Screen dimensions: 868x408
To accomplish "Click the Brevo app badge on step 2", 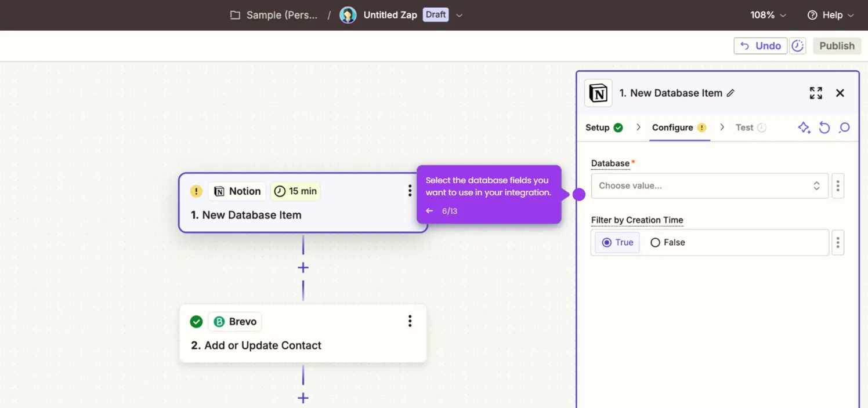I will point(235,322).
